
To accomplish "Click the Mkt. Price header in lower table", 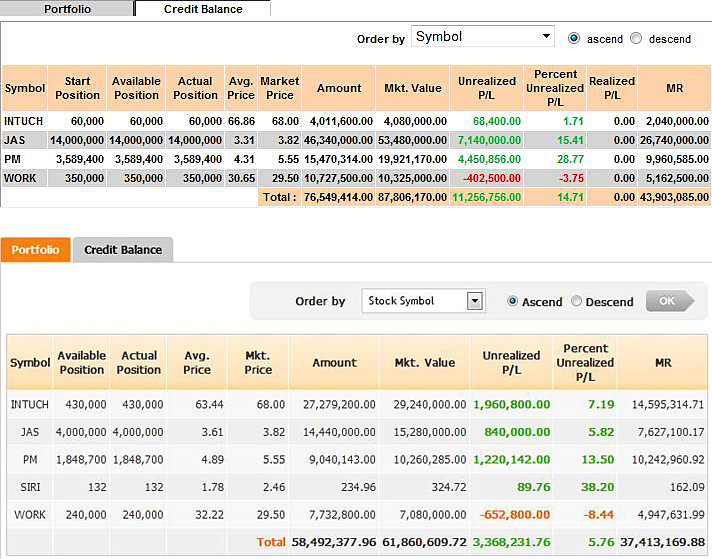I will 258,362.
